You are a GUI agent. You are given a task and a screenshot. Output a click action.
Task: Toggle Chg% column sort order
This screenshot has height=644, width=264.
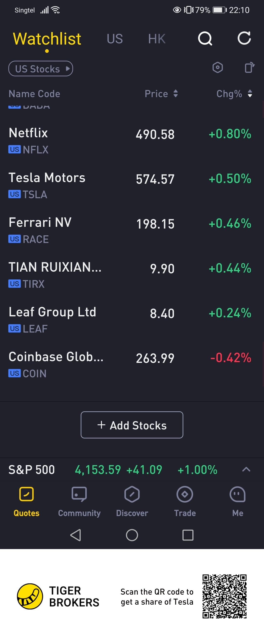point(250,93)
